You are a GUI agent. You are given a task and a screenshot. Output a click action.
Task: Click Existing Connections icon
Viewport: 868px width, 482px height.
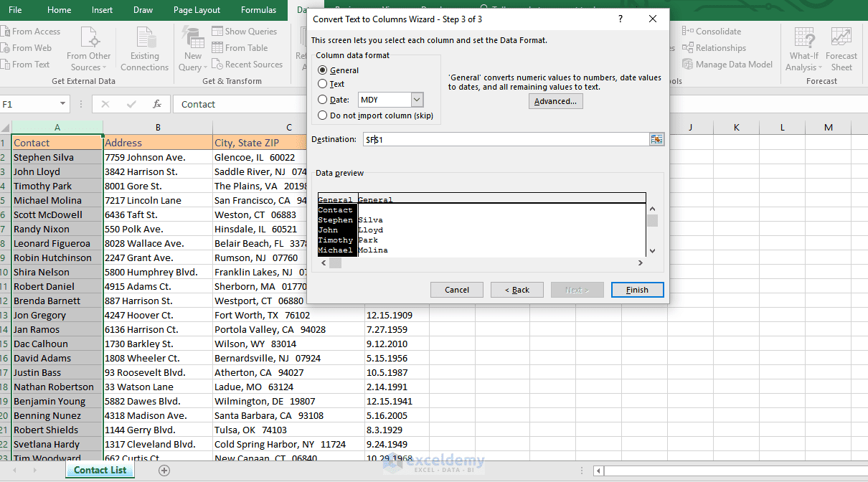(145, 37)
